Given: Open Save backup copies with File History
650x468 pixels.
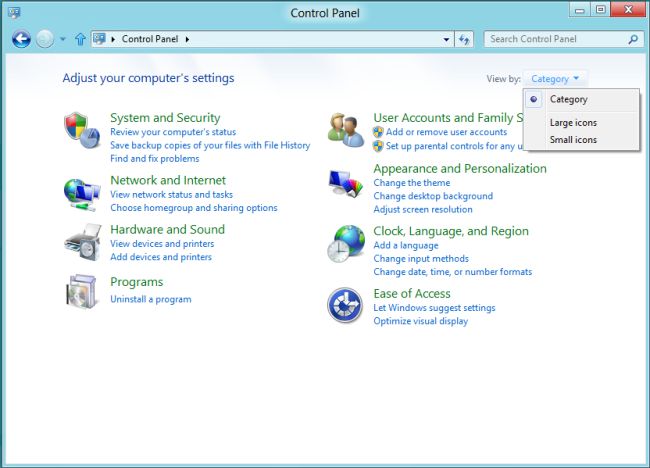Looking at the screenshot, I should pyautogui.click(x=210, y=145).
